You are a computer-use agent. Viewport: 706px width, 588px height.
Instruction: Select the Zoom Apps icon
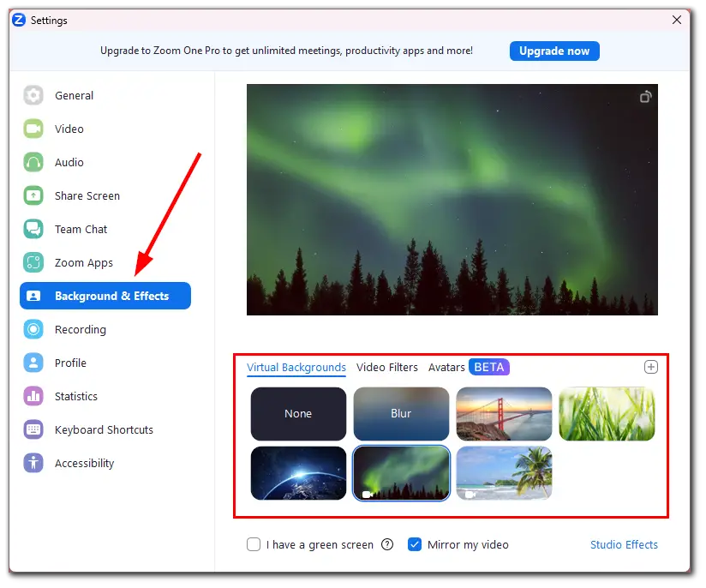(x=33, y=262)
